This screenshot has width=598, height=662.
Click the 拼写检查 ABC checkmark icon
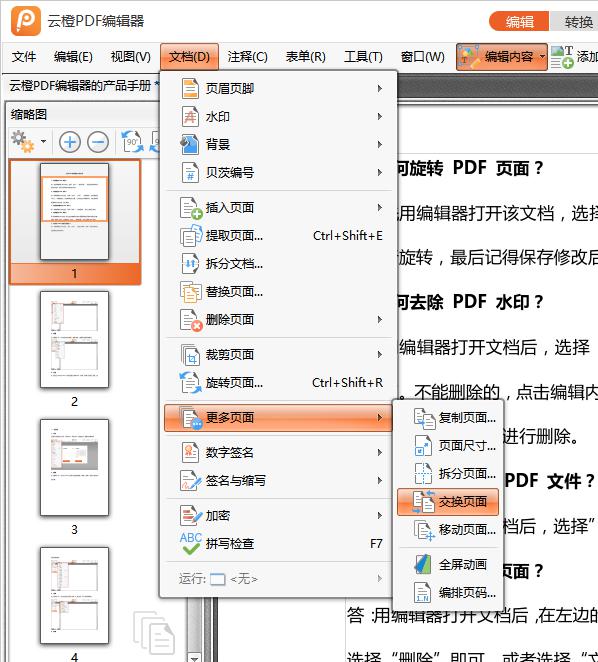point(191,543)
